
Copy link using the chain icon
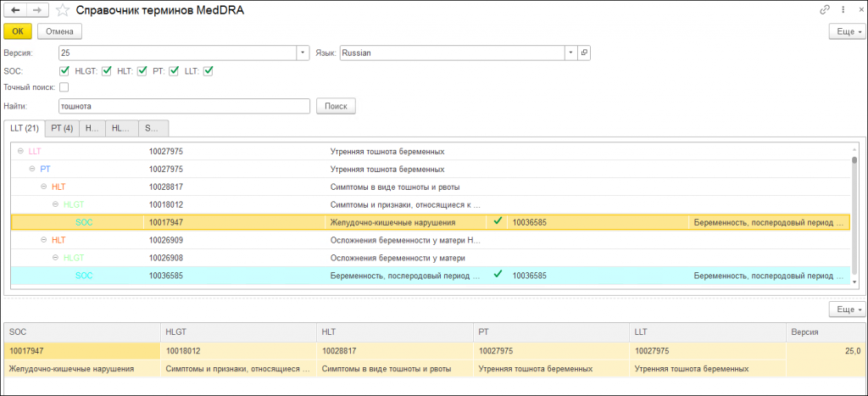824,10
